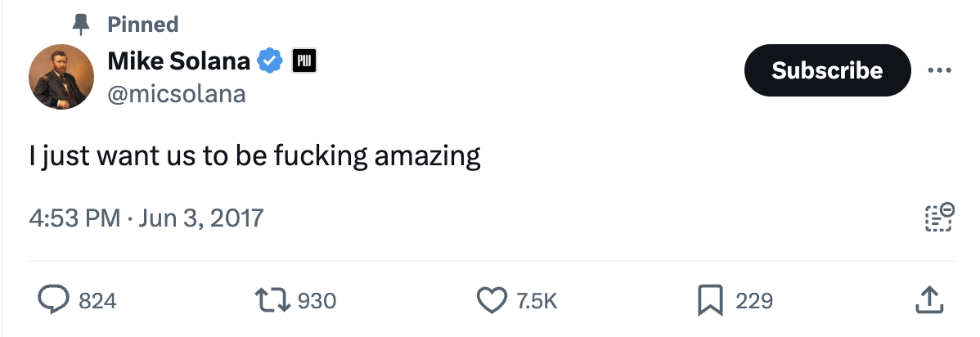Image resolution: width=980 pixels, height=337 pixels.
Task: Repost the tweet using the retweet icon
Action: [272, 301]
